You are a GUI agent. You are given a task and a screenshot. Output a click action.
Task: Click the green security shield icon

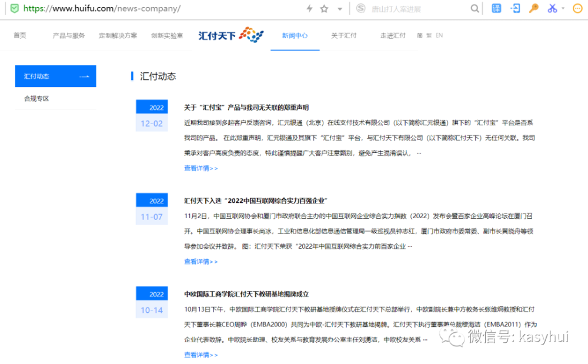pyautogui.click(x=14, y=8)
